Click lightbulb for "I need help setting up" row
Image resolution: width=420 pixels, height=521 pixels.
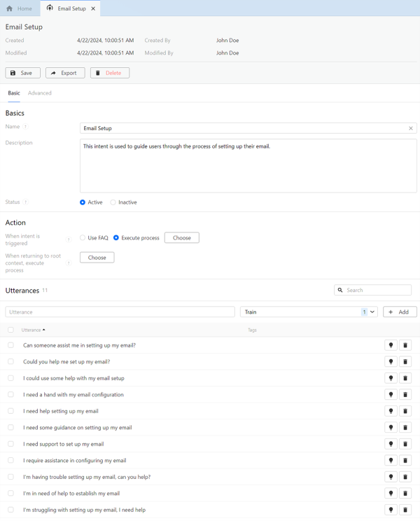391,411
